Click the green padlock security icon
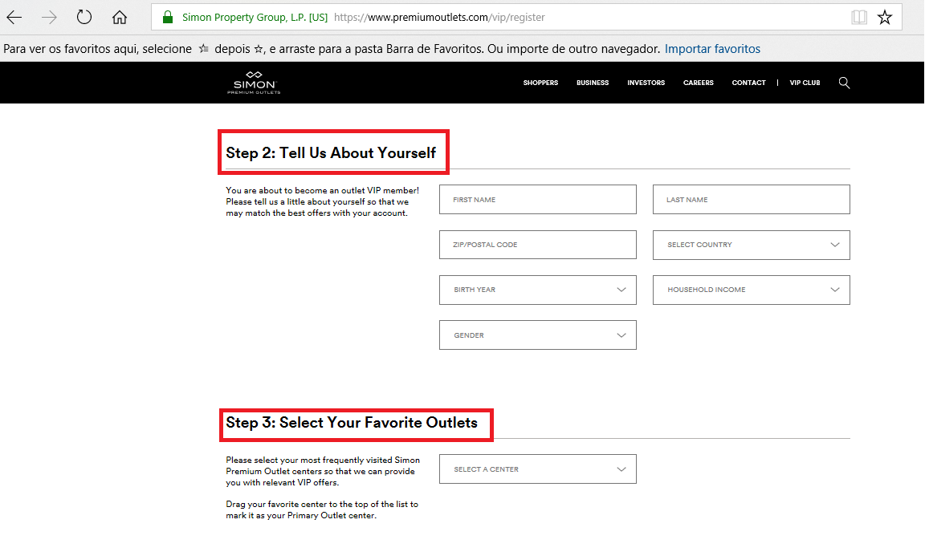 167,17
